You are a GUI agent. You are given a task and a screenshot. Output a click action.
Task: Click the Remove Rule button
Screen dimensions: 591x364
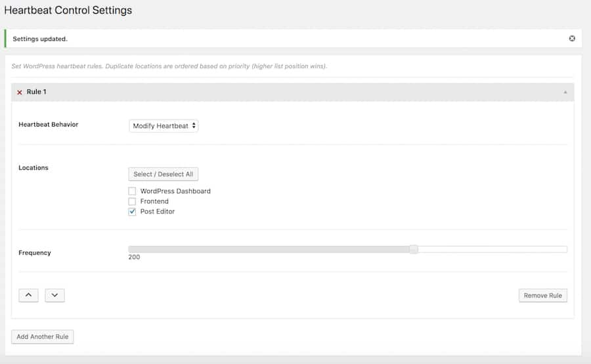pyautogui.click(x=542, y=295)
